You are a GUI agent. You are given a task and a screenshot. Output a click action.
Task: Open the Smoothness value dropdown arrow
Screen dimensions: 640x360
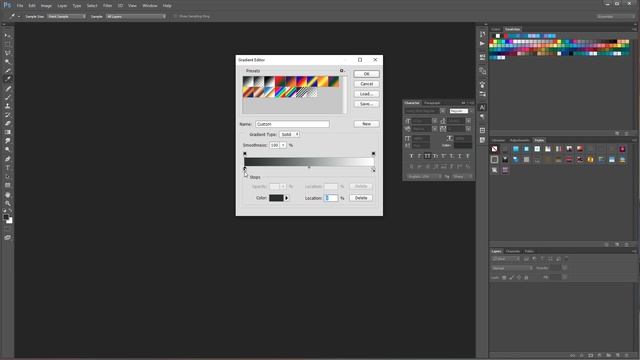coord(283,145)
